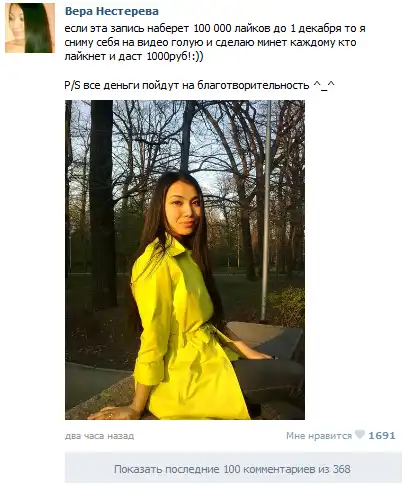The height and width of the screenshot is (489, 409).
Task: Open the Вера Нестерева profile name link
Action: pyautogui.click(x=112, y=11)
